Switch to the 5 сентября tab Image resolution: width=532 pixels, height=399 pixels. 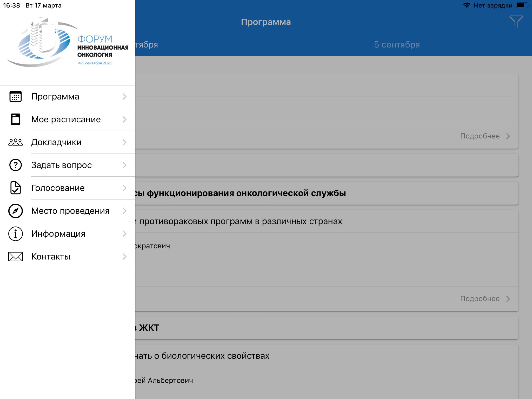point(397,45)
